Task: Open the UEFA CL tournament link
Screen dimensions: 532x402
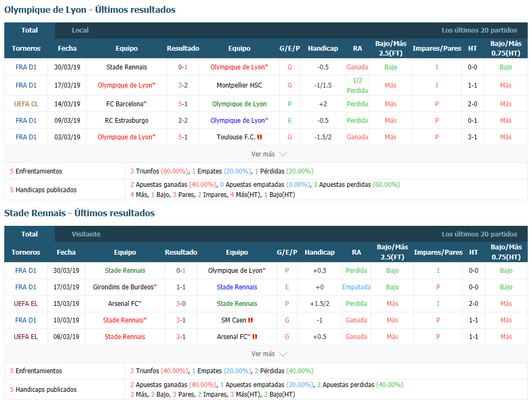Action: click(26, 104)
